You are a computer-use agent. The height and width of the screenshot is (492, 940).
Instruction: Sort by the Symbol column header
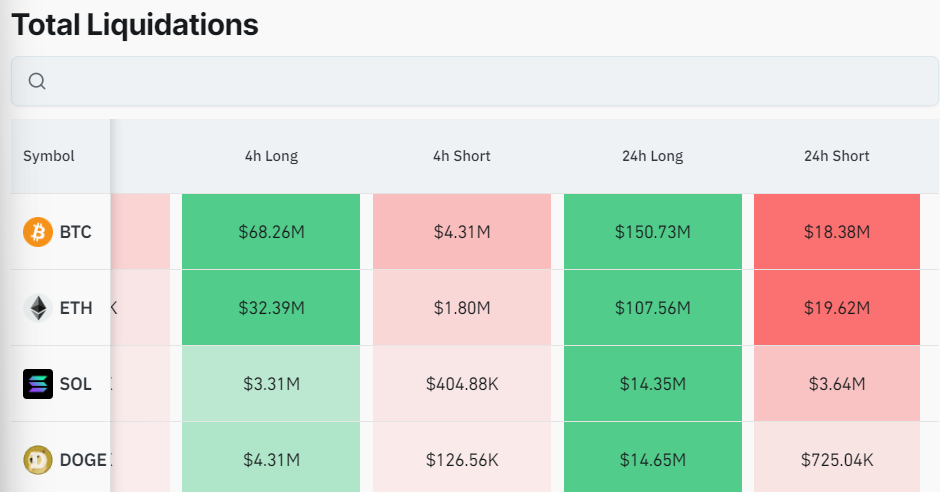[x=49, y=156]
